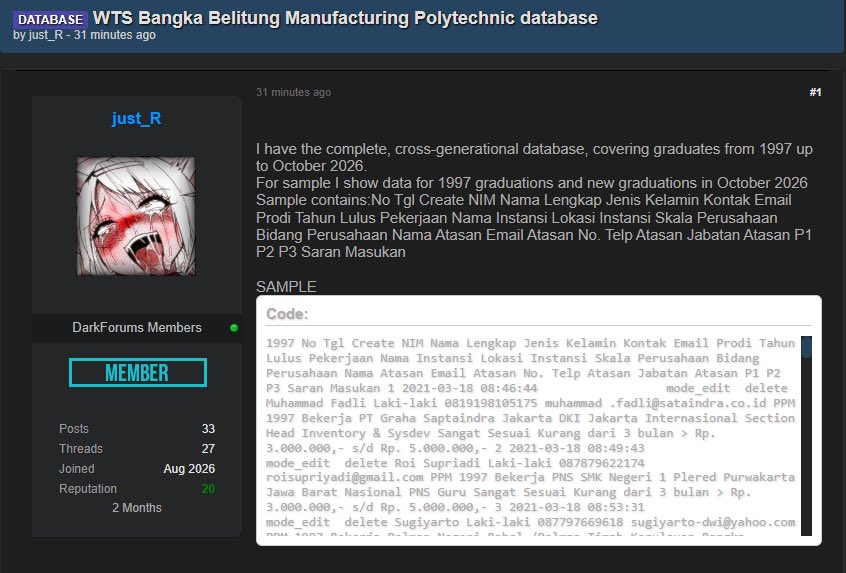Viewport: 846px width, 573px height.
Task: Open just_R profile link under thread title
Action: pos(46,35)
